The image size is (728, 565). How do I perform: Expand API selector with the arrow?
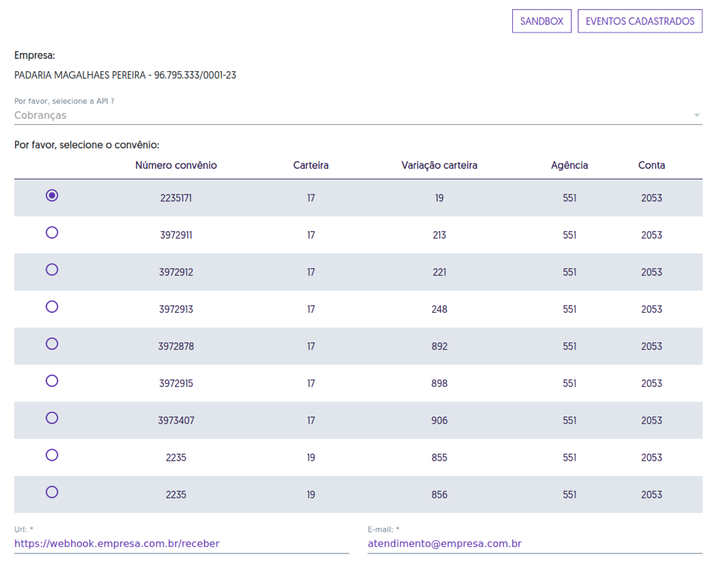tap(696, 115)
